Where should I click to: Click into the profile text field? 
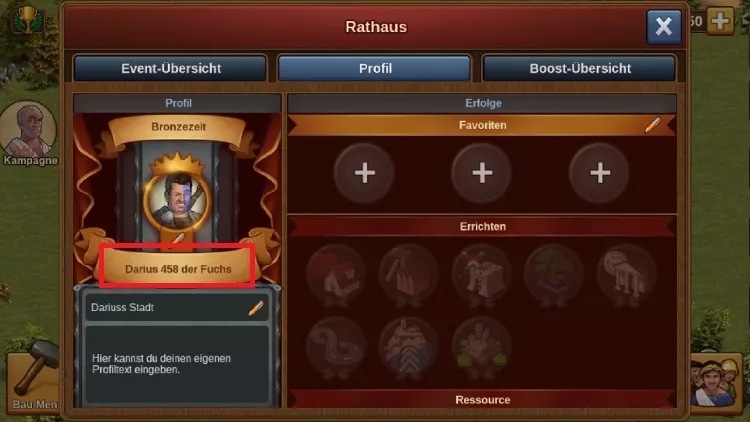tap(177, 365)
